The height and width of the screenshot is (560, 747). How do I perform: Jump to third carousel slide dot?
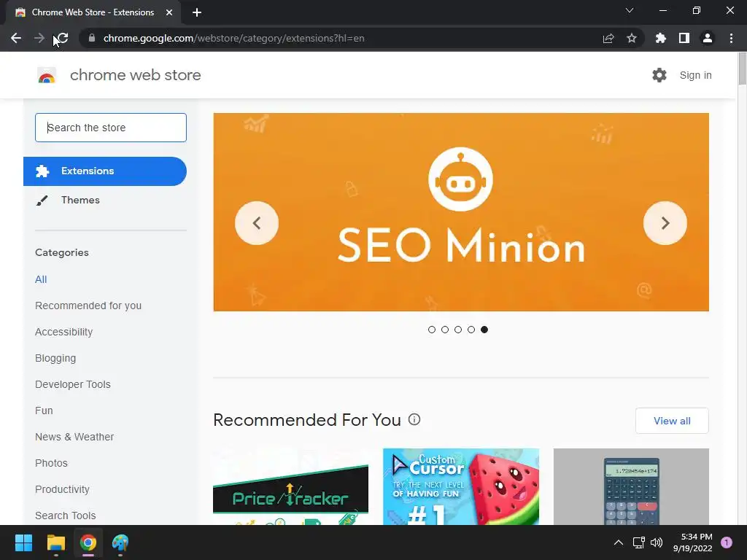coord(458,330)
